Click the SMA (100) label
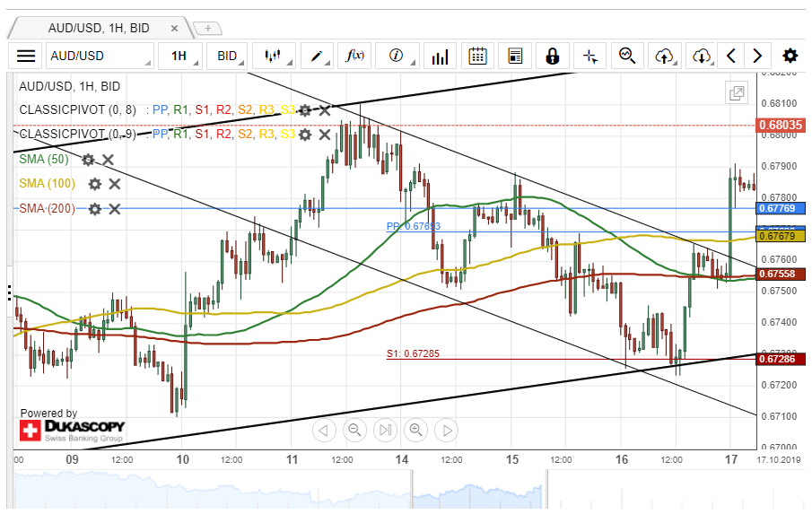Viewport: 812px width, 514px height. click(x=48, y=183)
